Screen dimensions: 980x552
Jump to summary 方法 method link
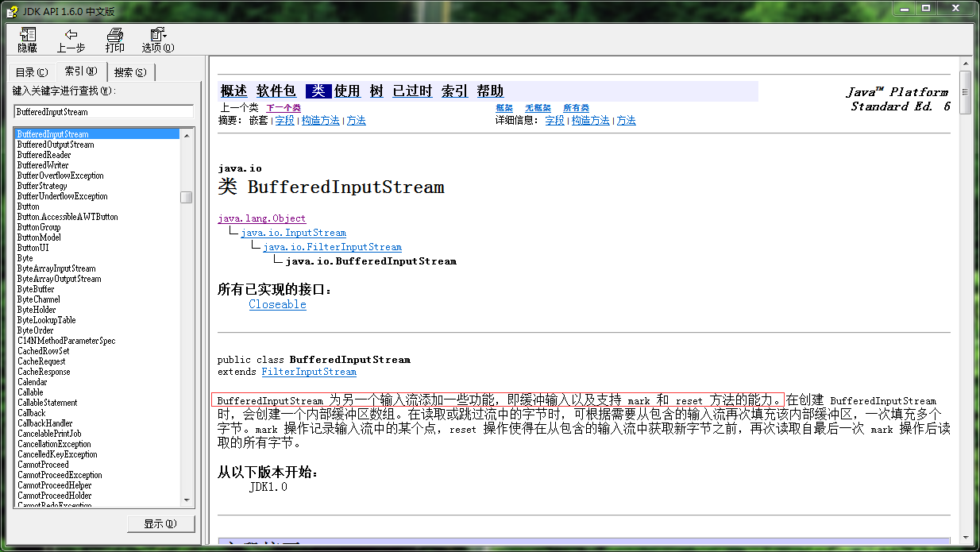pos(357,121)
